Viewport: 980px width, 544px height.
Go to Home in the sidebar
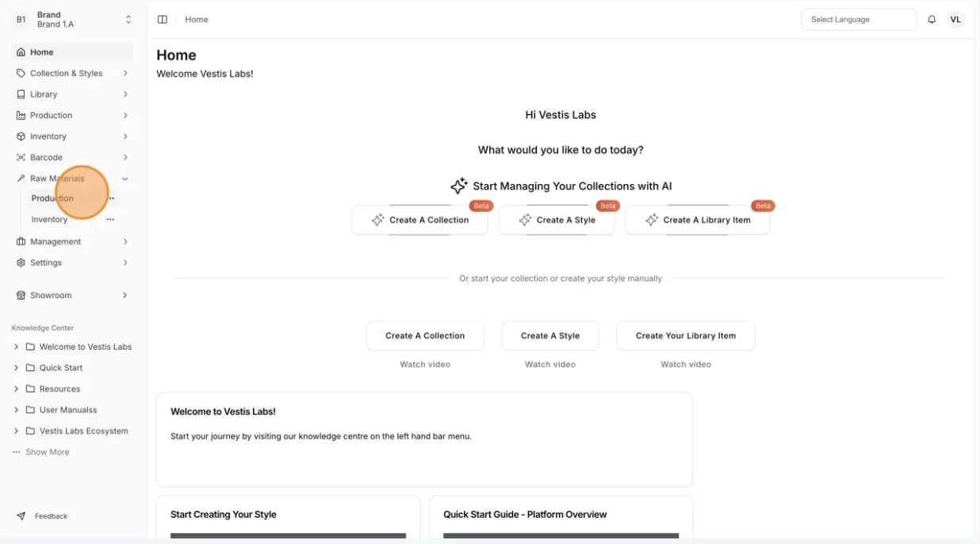[x=72, y=52]
